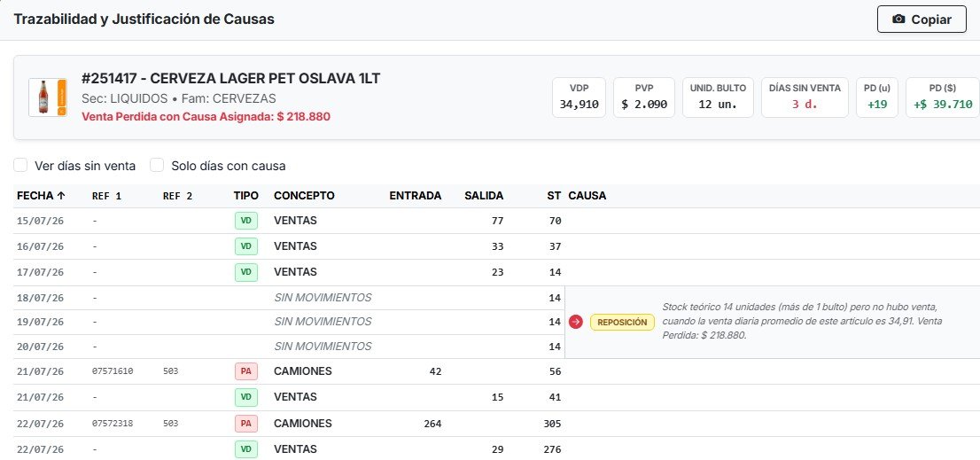The image size is (980, 460).
Task: Click SALIDA value 77
Action: click(x=497, y=221)
